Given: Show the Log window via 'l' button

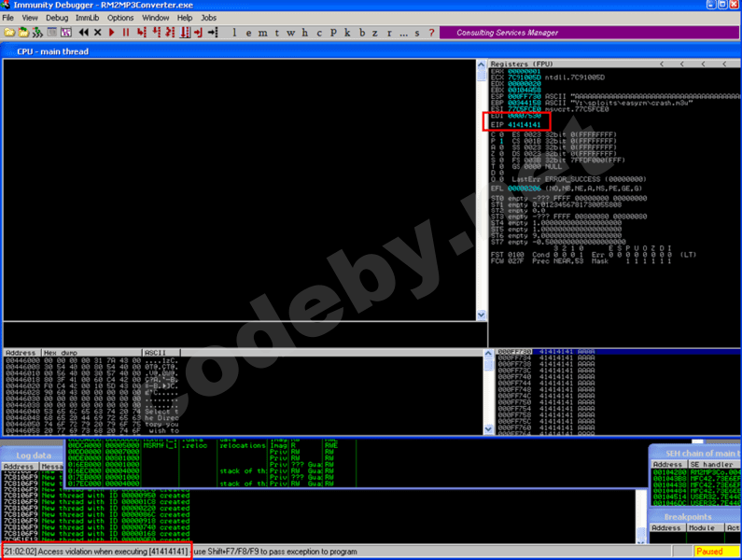Looking at the screenshot, I should click(x=234, y=33).
